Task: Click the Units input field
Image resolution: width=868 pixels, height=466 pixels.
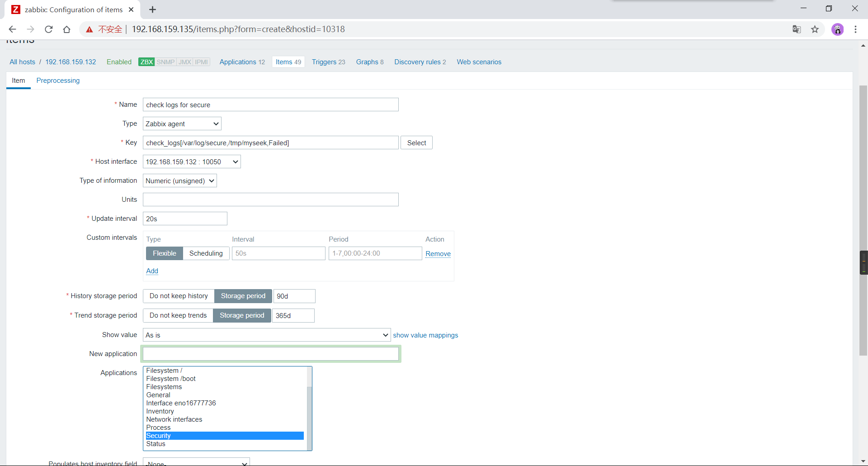Action: click(x=271, y=200)
